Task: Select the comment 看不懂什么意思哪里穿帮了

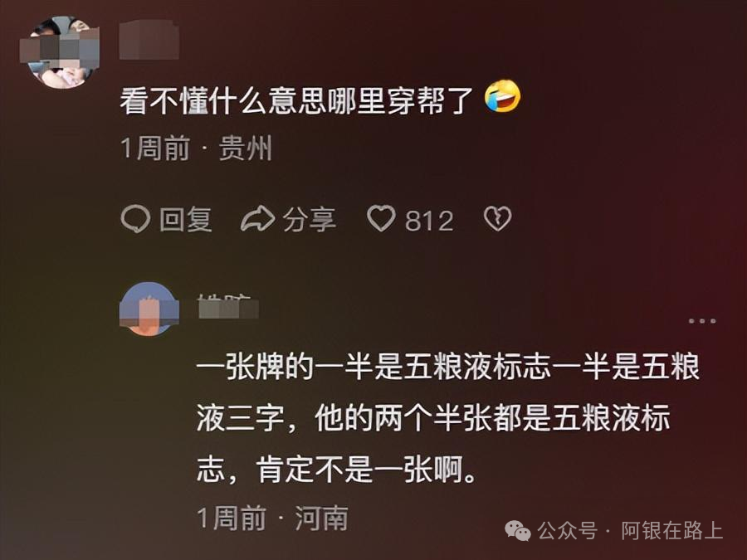Action: coord(295,100)
